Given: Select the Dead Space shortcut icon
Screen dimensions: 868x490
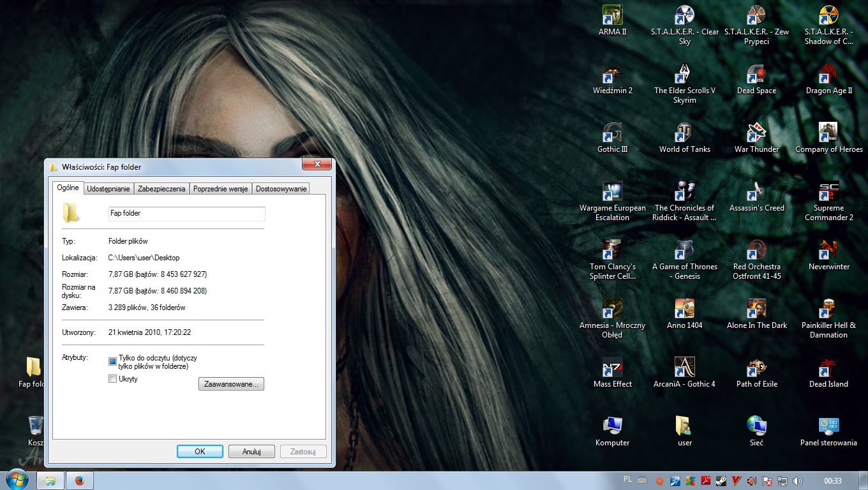Looking at the screenshot, I should pos(756,79).
